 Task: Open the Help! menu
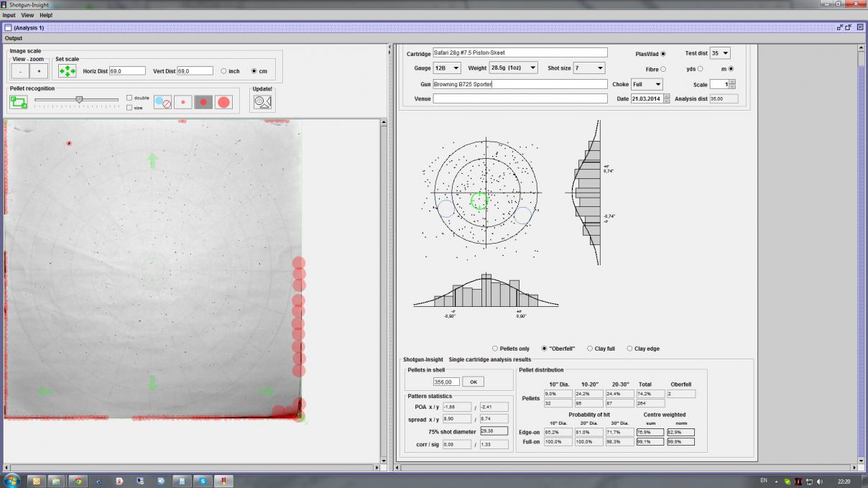pos(46,15)
